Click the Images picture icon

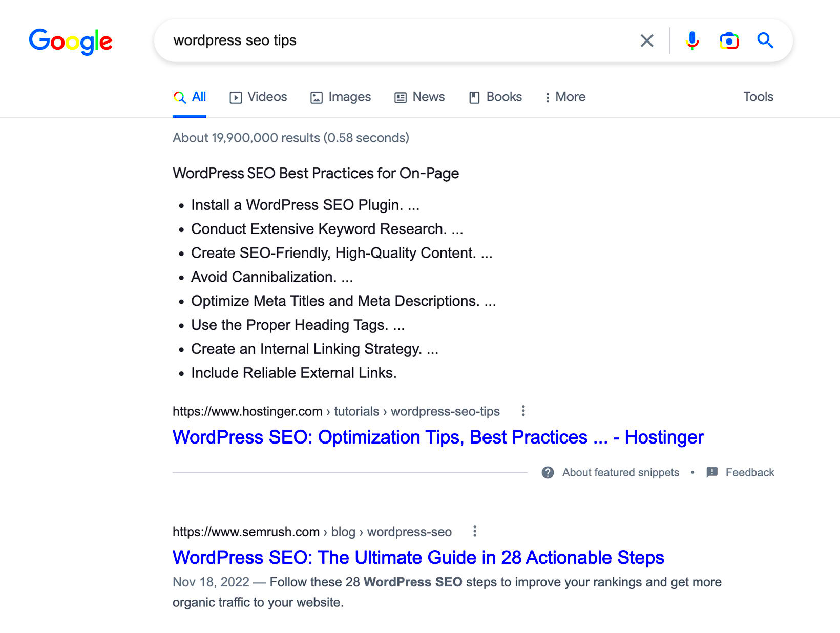[x=317, y=97]
